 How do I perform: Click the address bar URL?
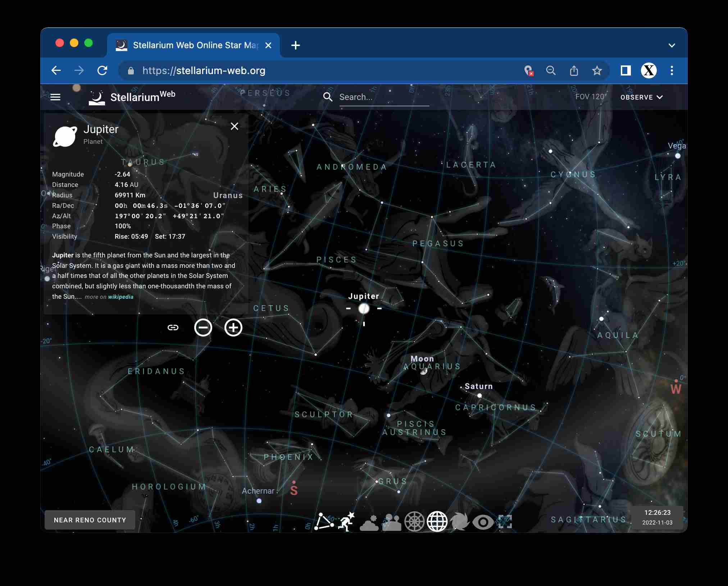click(x=204, y=70)
